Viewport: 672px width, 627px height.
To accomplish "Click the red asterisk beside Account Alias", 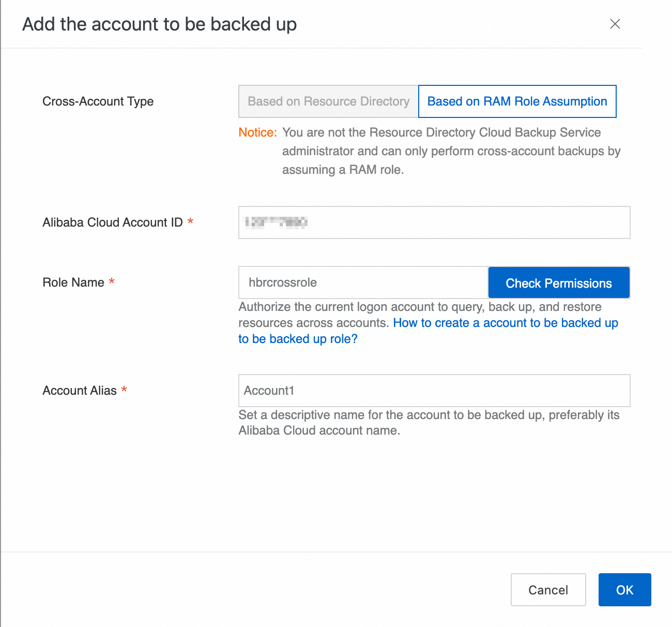I will click(x=124, y=390).
